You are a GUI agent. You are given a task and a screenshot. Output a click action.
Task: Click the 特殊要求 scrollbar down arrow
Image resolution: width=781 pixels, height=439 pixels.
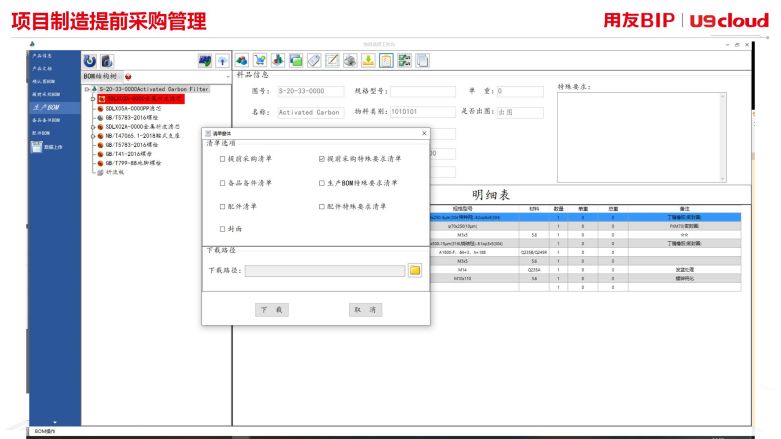click(723, 178)
